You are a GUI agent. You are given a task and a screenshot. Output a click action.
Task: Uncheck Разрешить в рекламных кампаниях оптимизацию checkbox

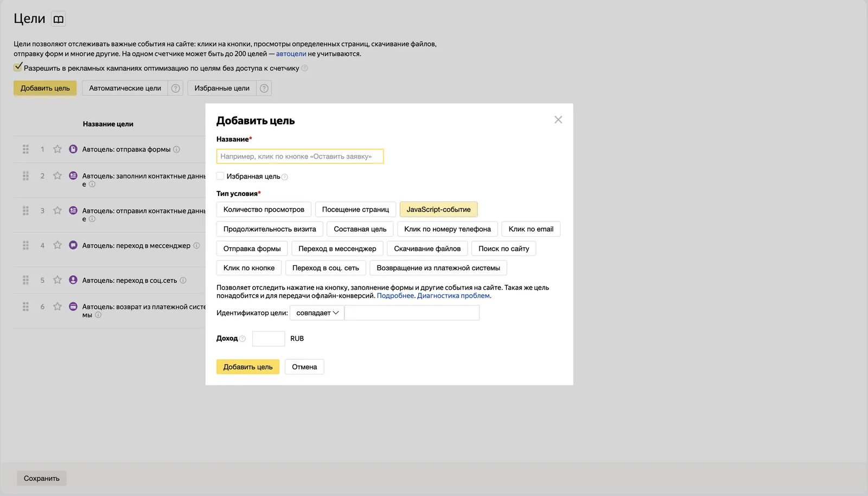point(18,67)
